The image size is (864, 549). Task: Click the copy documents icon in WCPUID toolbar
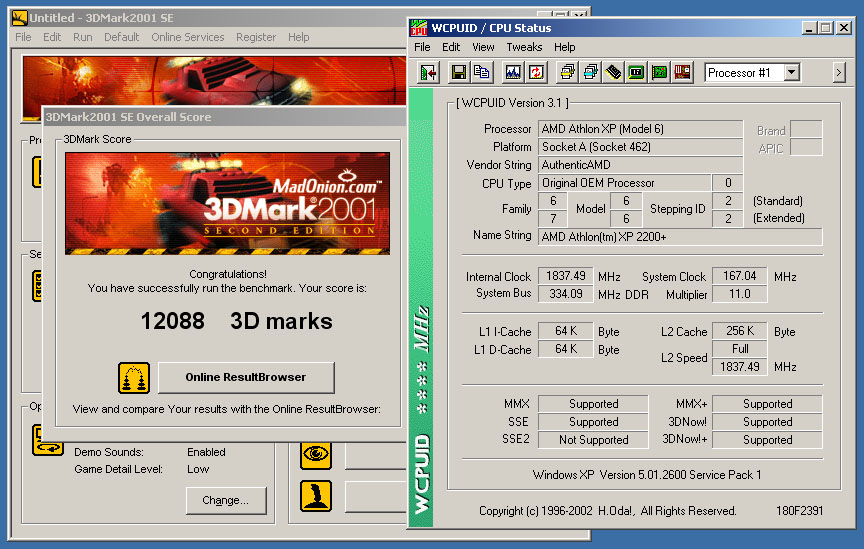tap(482, 73)
